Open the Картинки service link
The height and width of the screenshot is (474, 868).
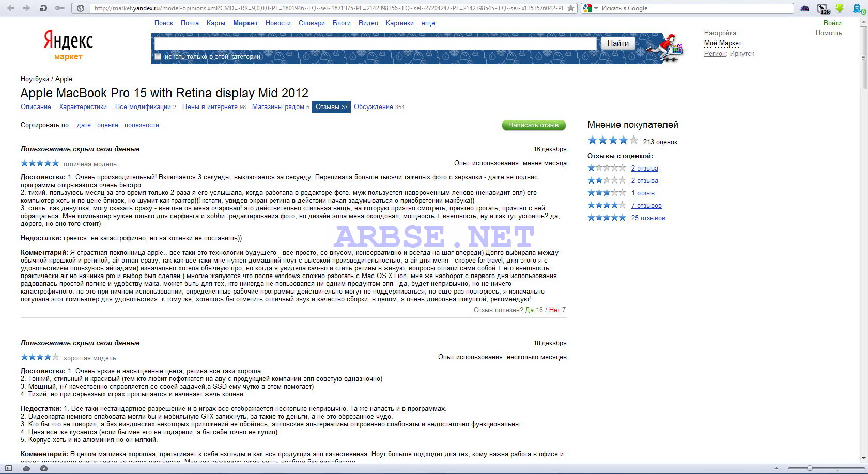coord(399,23)
